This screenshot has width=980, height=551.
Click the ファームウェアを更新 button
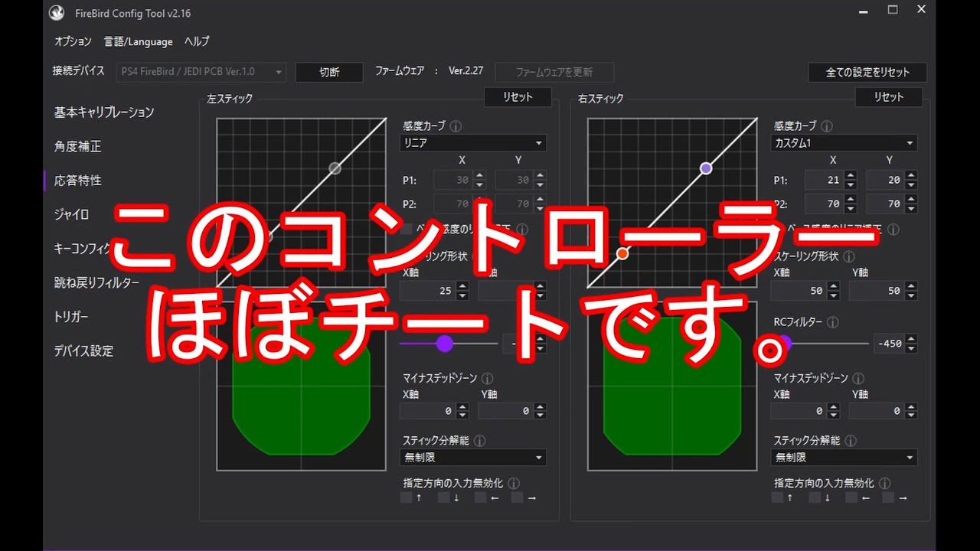pyautogui.click(x=554, y=72)
